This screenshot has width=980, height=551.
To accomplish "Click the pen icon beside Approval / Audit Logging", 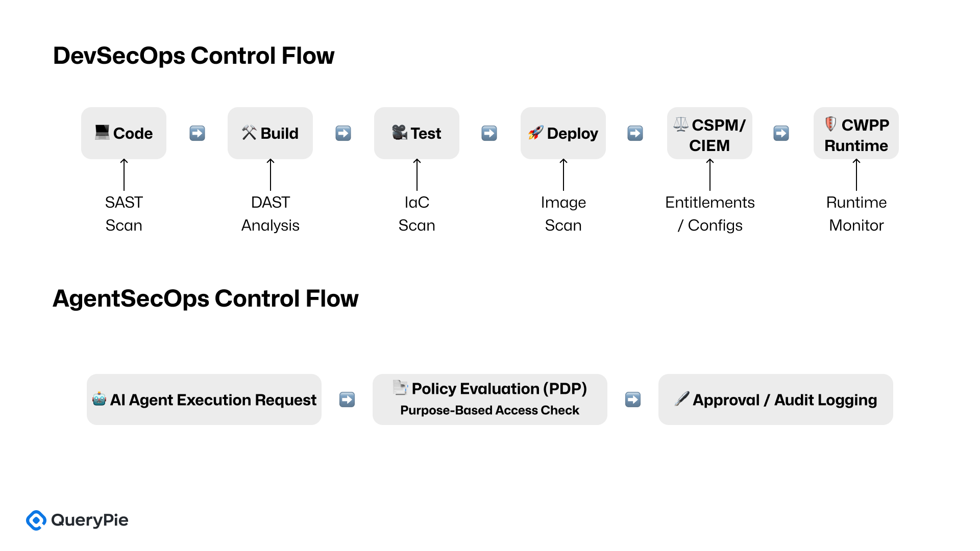I will [x=681, y=399].
